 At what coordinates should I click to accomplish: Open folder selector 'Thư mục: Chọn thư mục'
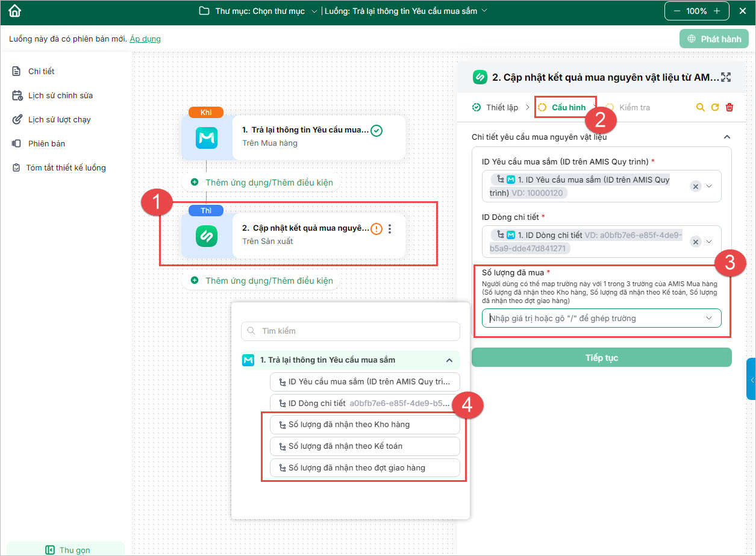coord(258,11)
